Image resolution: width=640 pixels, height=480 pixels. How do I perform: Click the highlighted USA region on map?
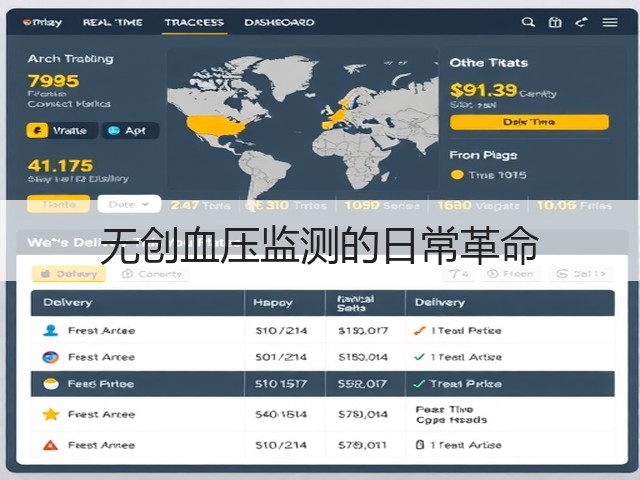217,126
